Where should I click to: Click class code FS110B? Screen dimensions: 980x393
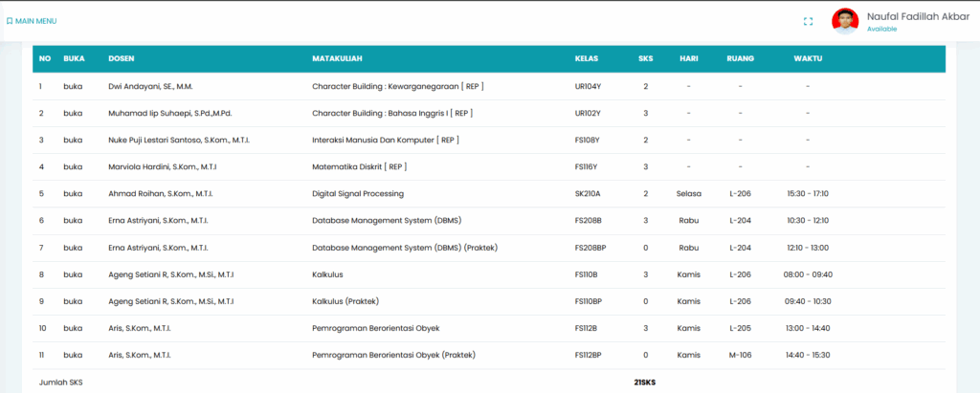pos(587,275)
